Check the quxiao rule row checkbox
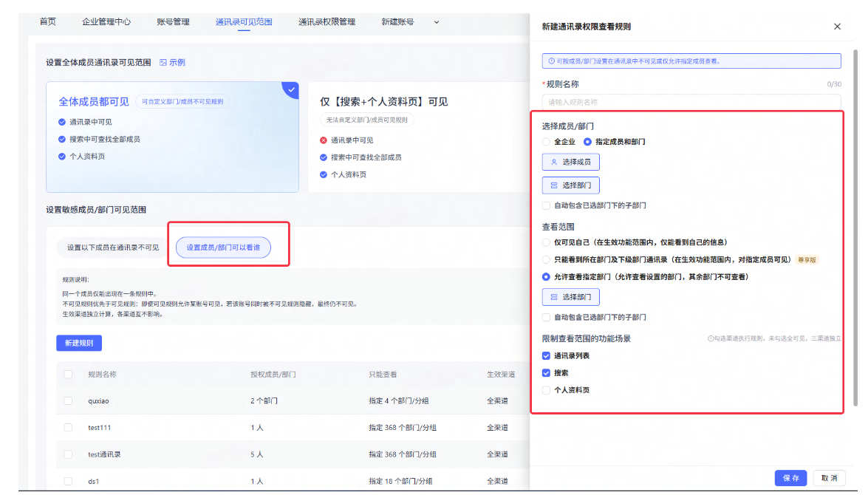Viewport: 868px width, 495px height. 68,401
